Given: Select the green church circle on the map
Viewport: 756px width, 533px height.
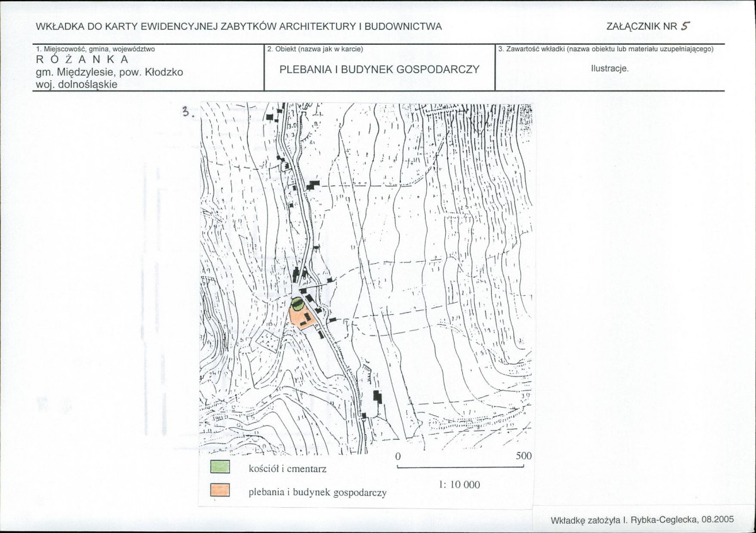Looking at the screenshot, I should tap(298, 303).
